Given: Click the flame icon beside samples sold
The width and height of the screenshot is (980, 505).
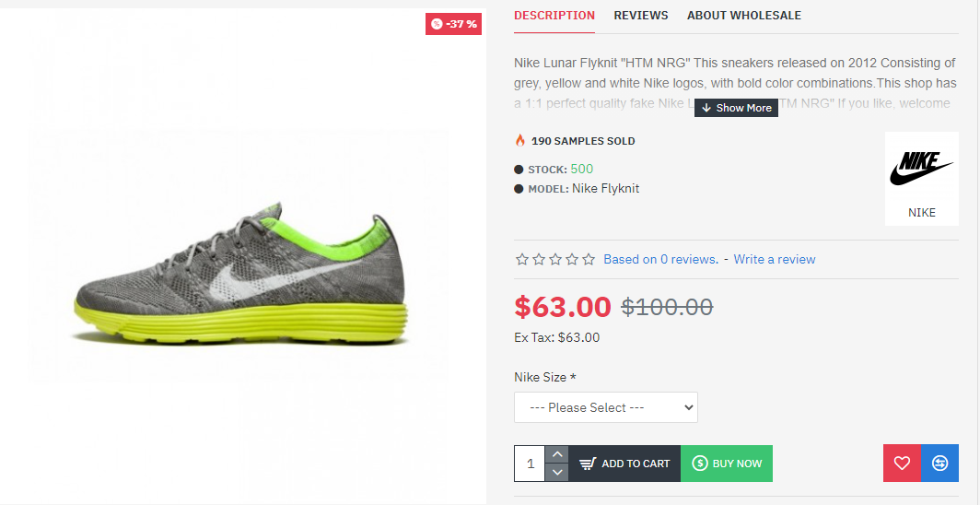Looking at the screenshot, I should (x=520, y=141).
